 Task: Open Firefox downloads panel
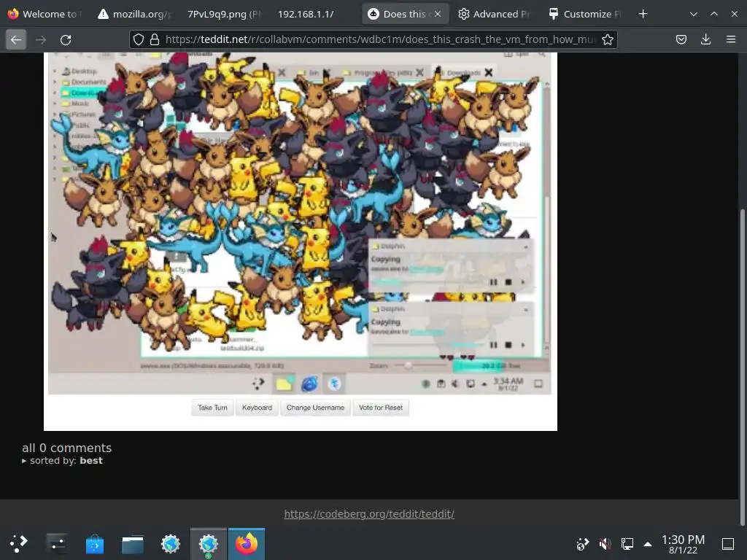(x=706, y=39)
